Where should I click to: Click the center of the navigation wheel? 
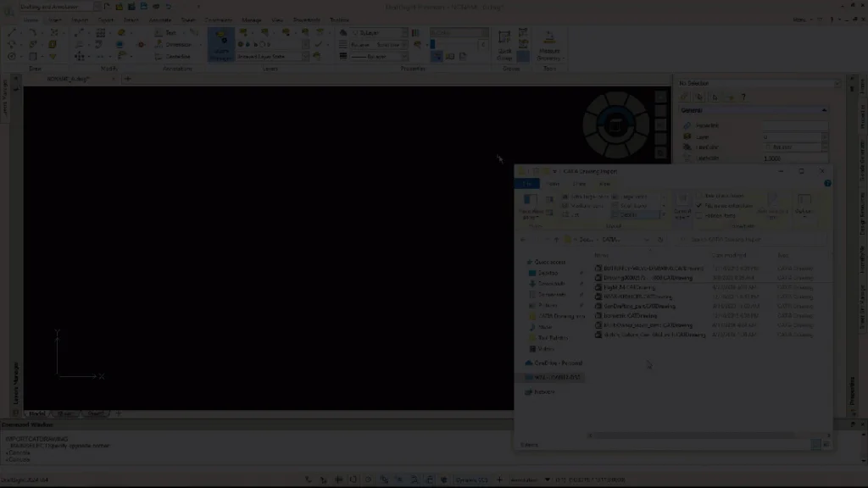616,125
